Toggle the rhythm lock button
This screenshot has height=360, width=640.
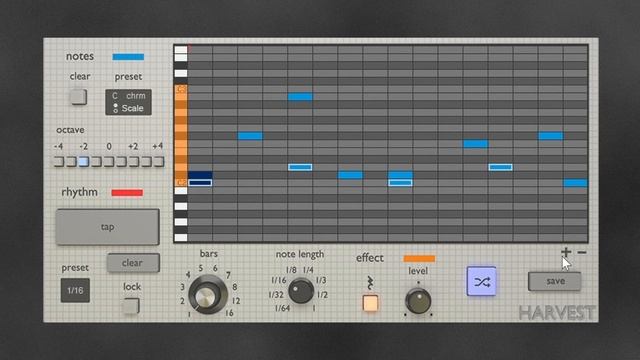(131, 306)
